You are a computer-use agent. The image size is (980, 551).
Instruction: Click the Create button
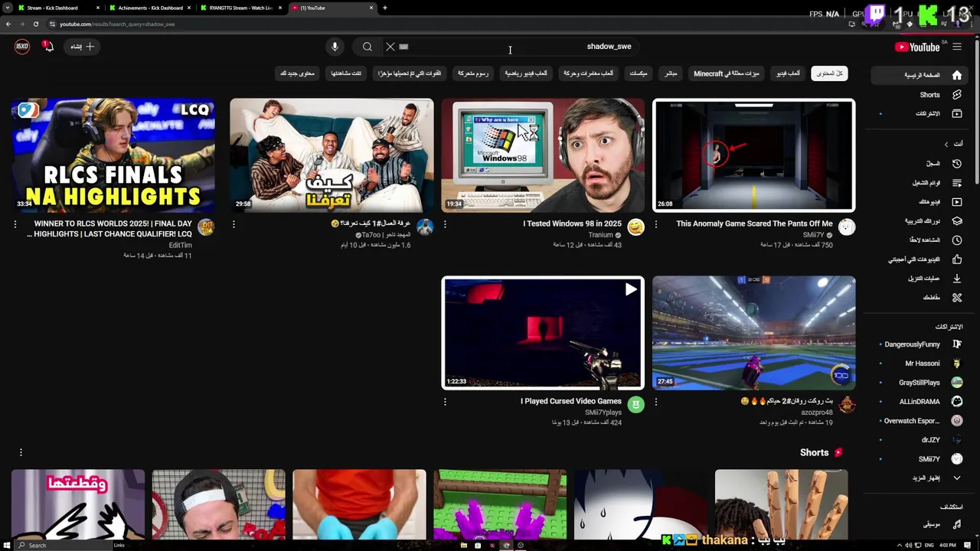(82, 47)
